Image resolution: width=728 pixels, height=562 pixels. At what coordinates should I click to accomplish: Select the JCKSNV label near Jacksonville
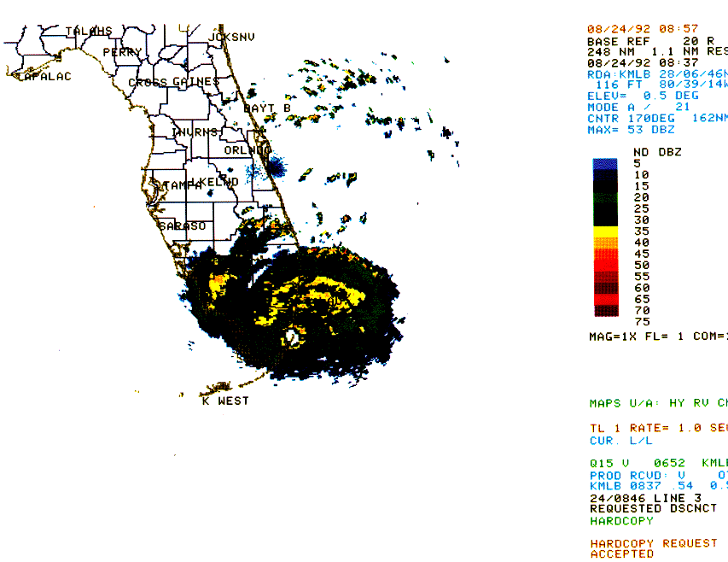(x=231, y=37)
